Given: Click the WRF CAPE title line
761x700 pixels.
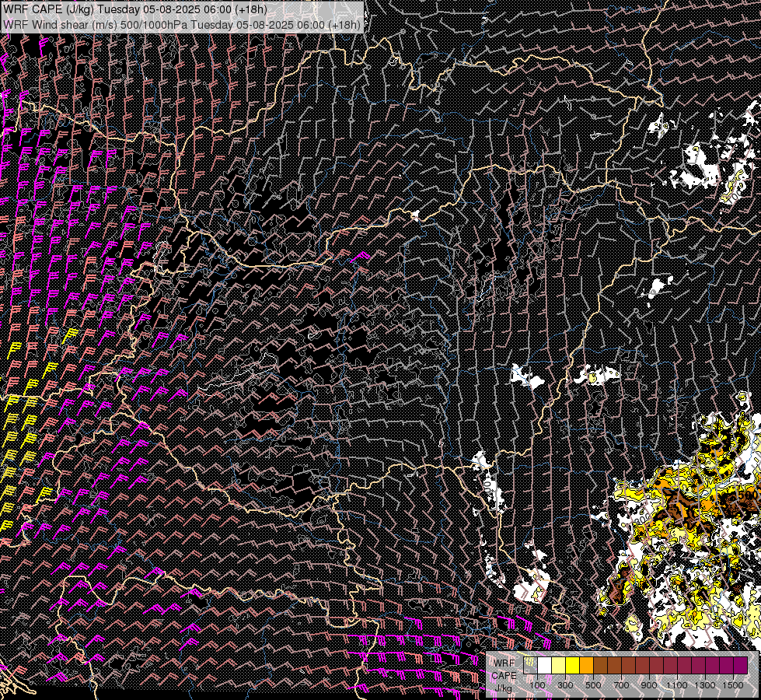Looking at the screenshot, I should click(135, 9).
